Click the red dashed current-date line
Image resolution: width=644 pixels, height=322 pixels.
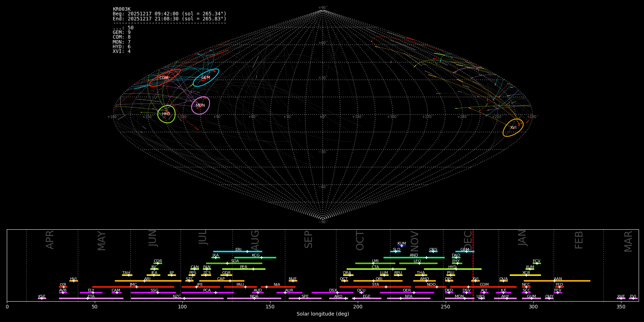(x=473, y=265)
